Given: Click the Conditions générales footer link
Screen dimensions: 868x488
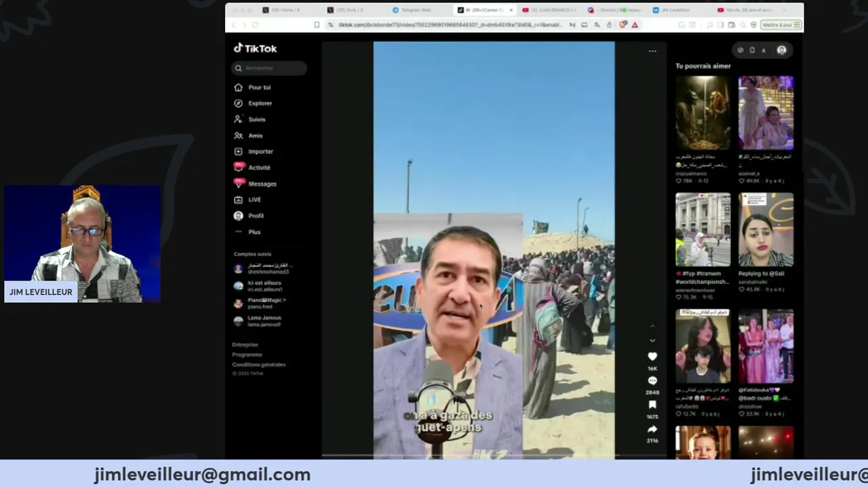Looking at the screenshot, I should pyautogui.click(x=259, y=365).
